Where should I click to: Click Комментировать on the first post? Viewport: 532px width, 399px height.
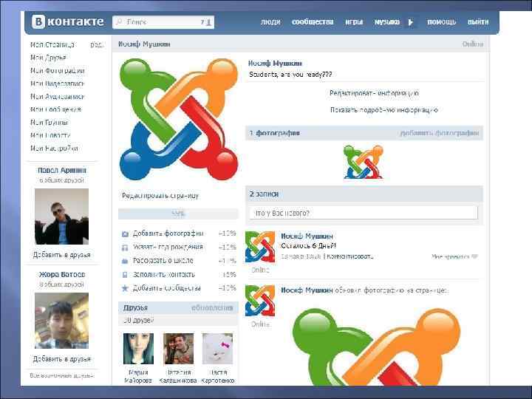[350, 256]
